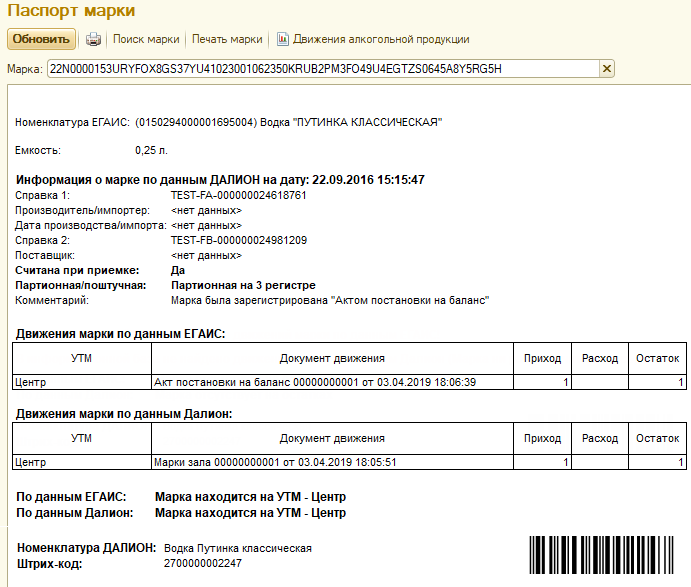Click Приход header in ЕГАИС table
The width and height of the screenshot is (691, 587).
click(542, 359)
